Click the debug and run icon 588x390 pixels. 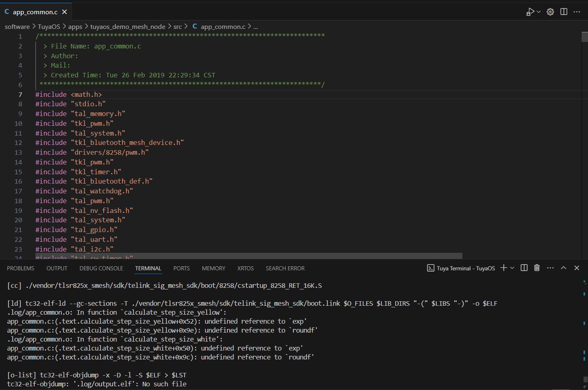click(x=530, y=12)
